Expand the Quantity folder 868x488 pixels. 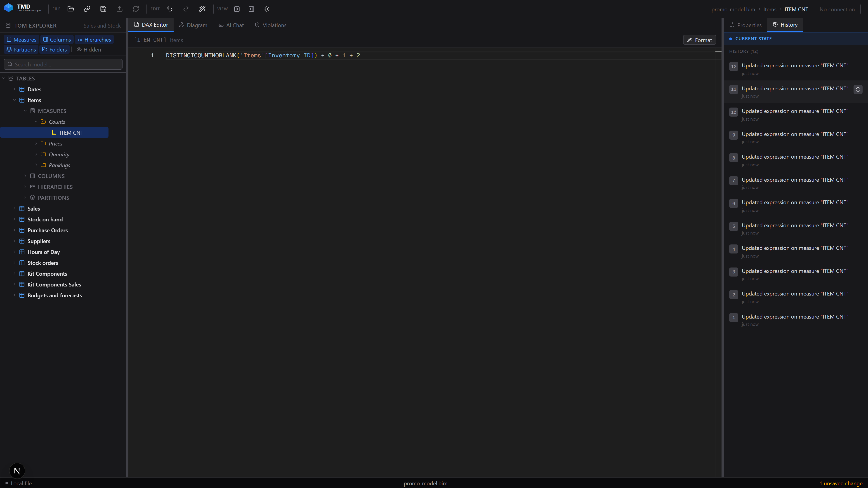point(36,154)
